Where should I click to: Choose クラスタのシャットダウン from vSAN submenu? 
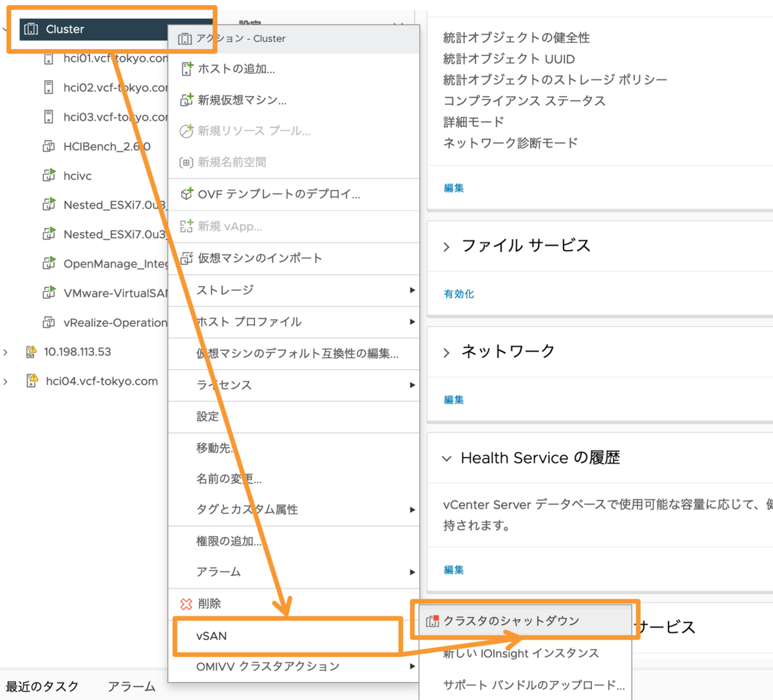click(x=524, y=621)
